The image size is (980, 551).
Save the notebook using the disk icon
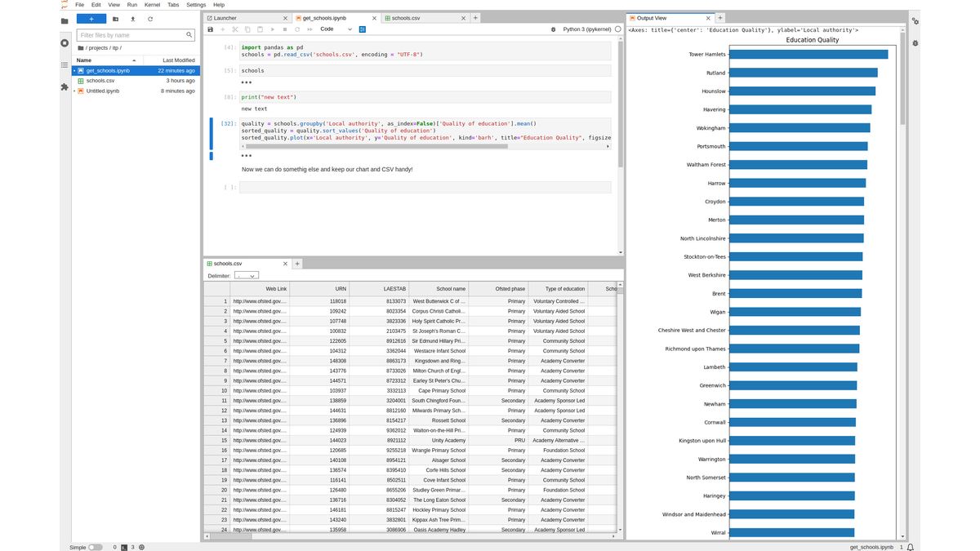[x=210, y=29]
